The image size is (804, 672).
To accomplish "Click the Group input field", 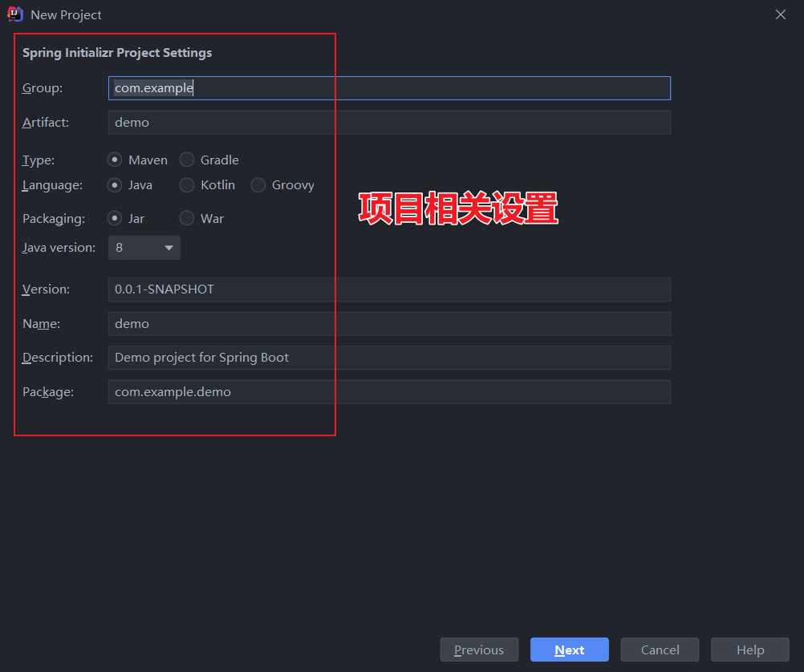I will (389, 88).
